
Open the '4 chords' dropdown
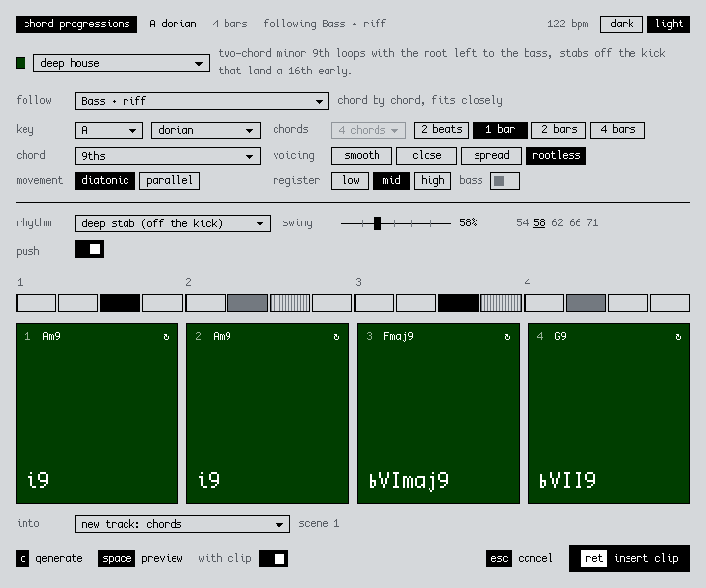point(369,130)
